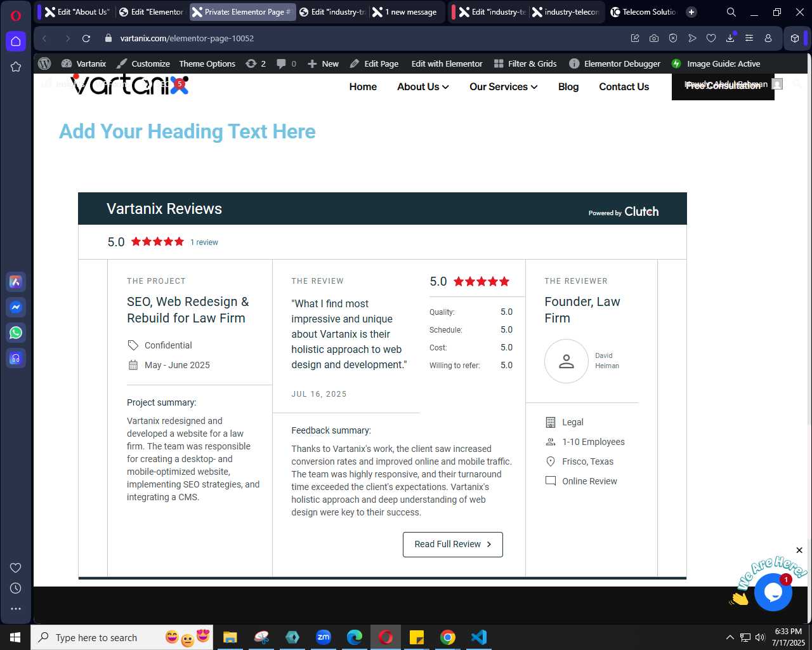Image resolution: width=812 pixels, height=650 pixels.
Task: Switch to Edit "About Us" tab
Action: [77, 12]
